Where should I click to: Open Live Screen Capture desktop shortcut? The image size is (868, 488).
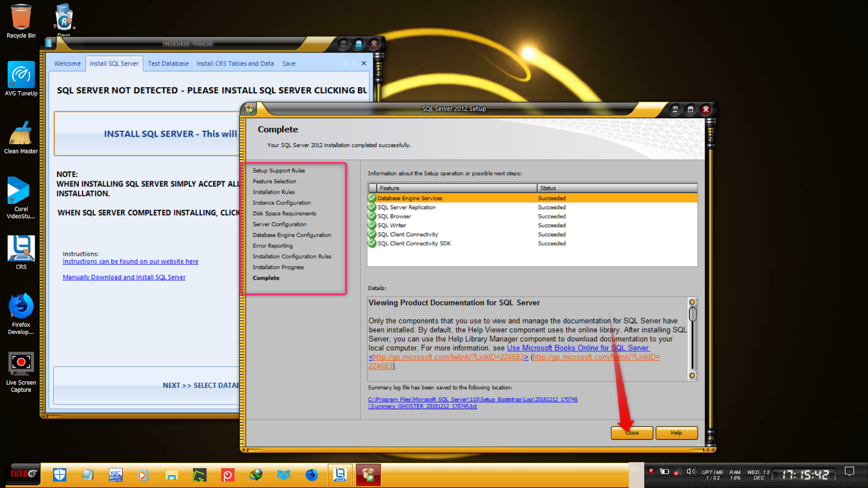[x=21, y=372]
